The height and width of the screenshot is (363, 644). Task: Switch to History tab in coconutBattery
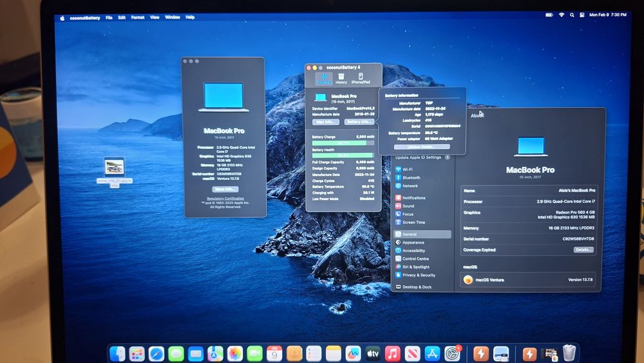pos(341,79)
